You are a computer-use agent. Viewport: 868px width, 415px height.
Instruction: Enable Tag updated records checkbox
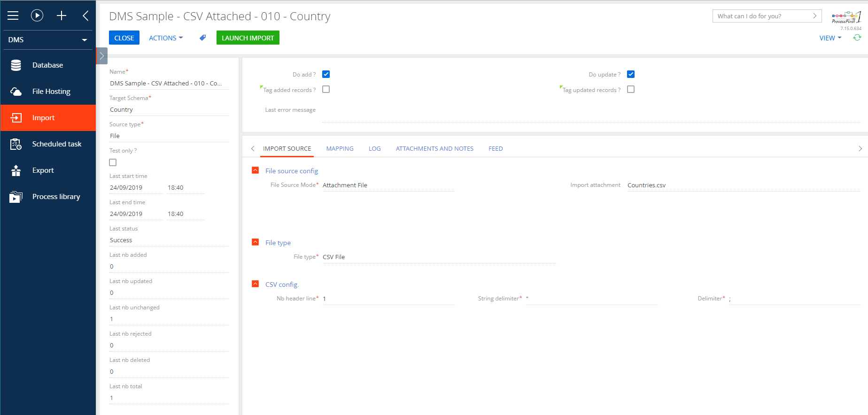(x=631, y=89)
